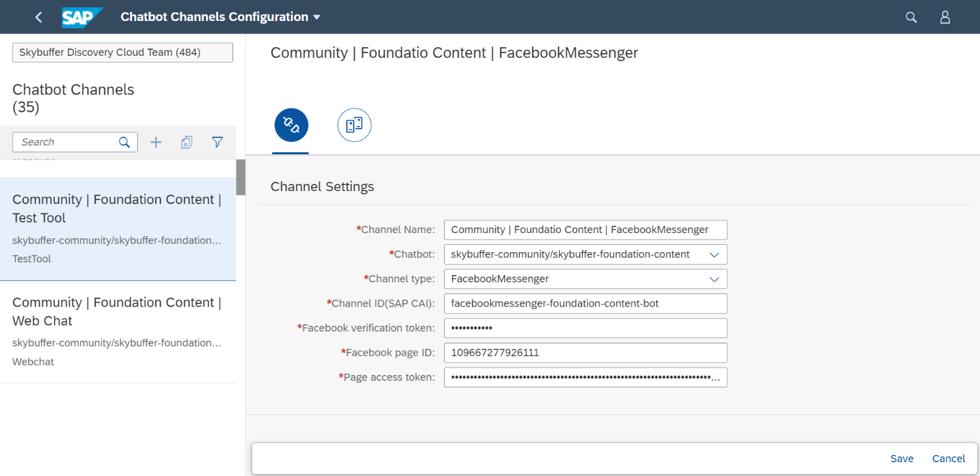Click the search magnifier inside the search field
980x476 pixels.
(125, 142)
